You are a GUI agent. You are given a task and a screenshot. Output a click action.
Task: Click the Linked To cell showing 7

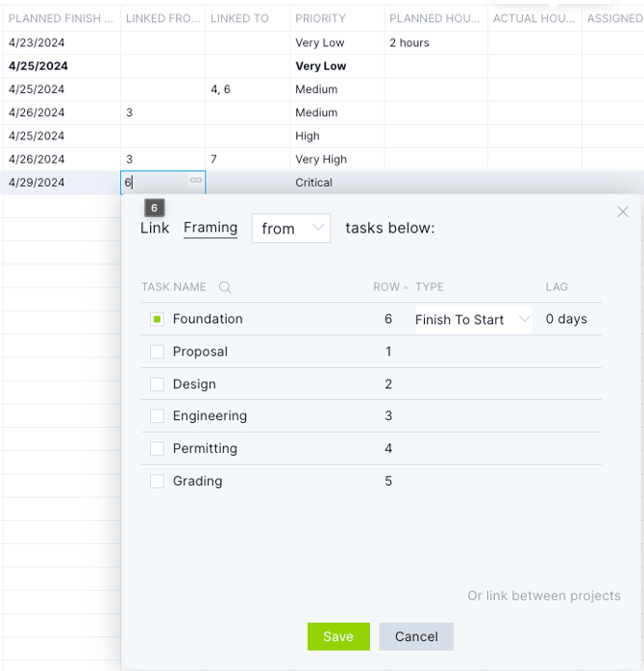pos(248,160)
